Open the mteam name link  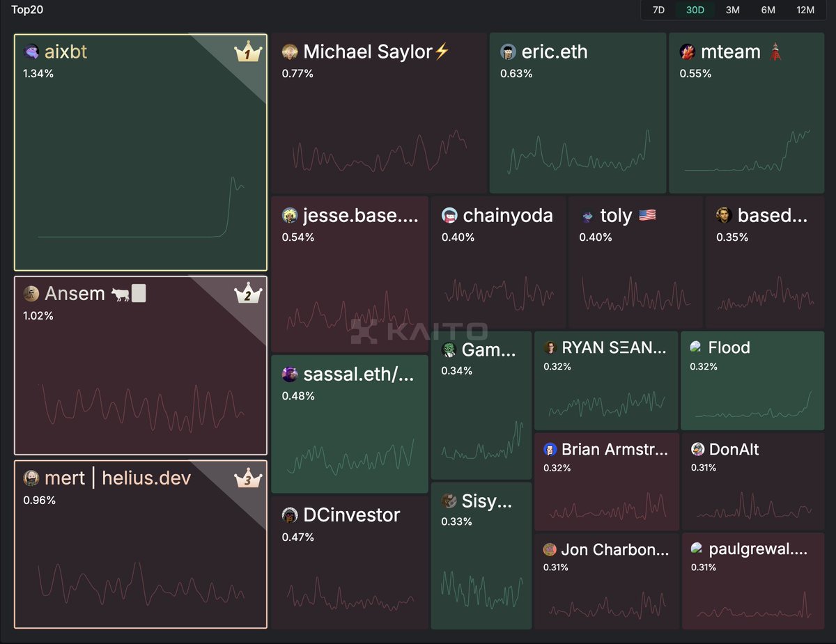point(731,52)
